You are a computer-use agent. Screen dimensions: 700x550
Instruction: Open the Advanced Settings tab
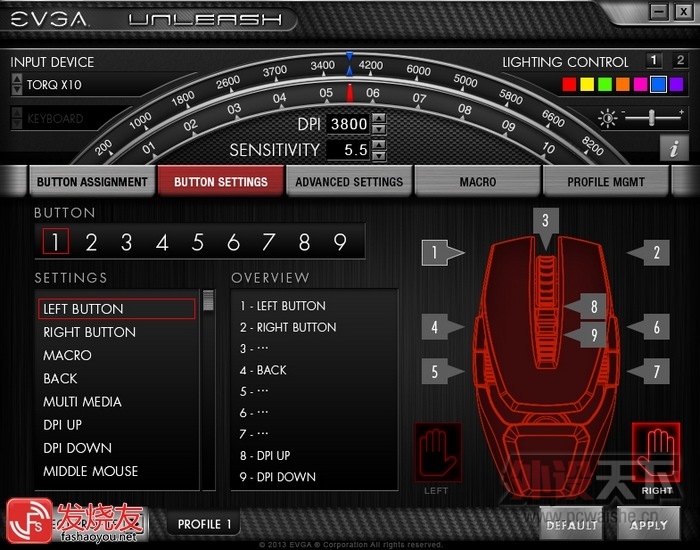tap(349, 181)
